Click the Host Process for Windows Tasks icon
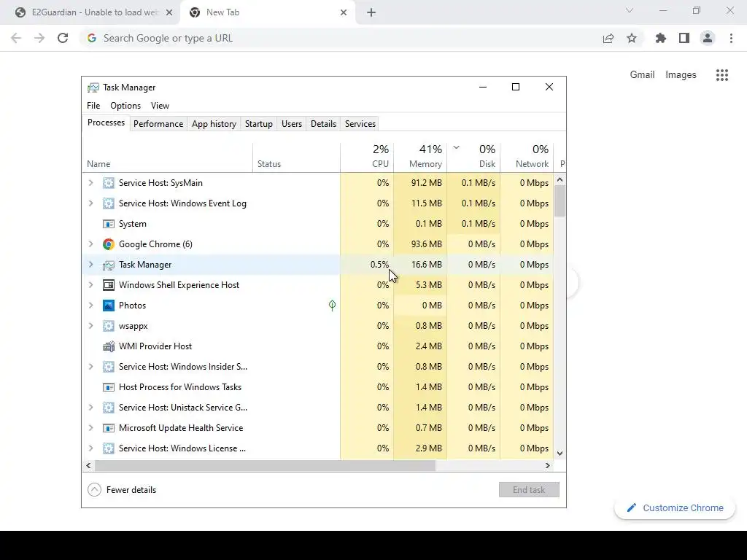Image resolution: width=747 pixels, height=560 pixels. coord(109,387)
